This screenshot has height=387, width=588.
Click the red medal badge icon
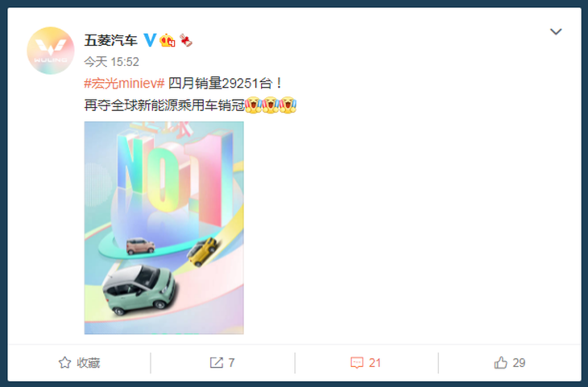pos(185,40)
